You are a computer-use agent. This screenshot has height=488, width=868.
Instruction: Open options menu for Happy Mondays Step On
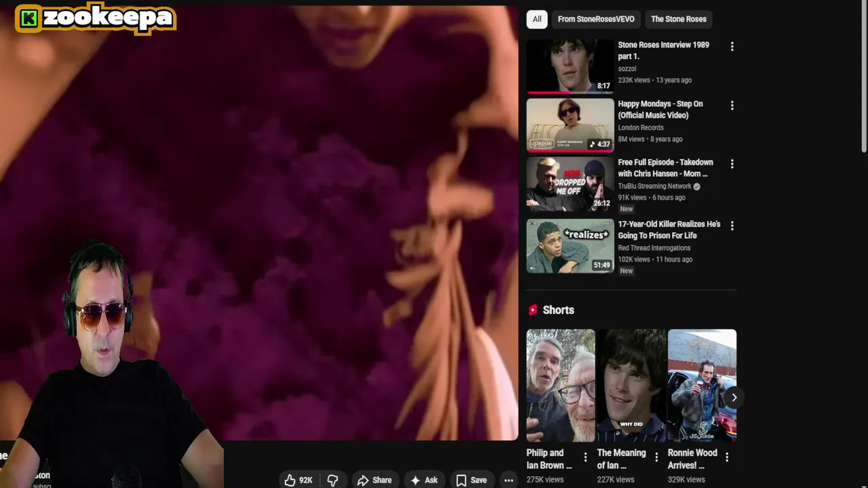[732, 105]
